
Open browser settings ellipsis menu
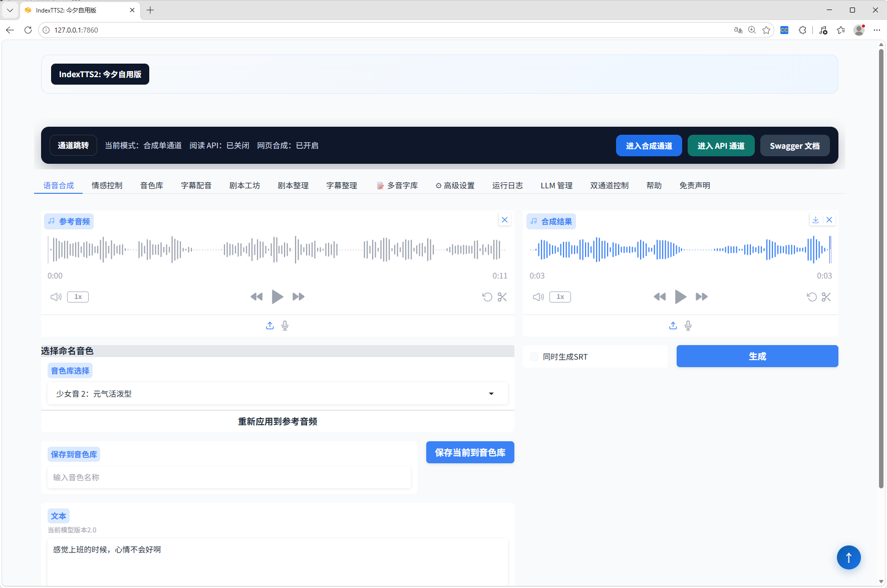tap(877, 30)
